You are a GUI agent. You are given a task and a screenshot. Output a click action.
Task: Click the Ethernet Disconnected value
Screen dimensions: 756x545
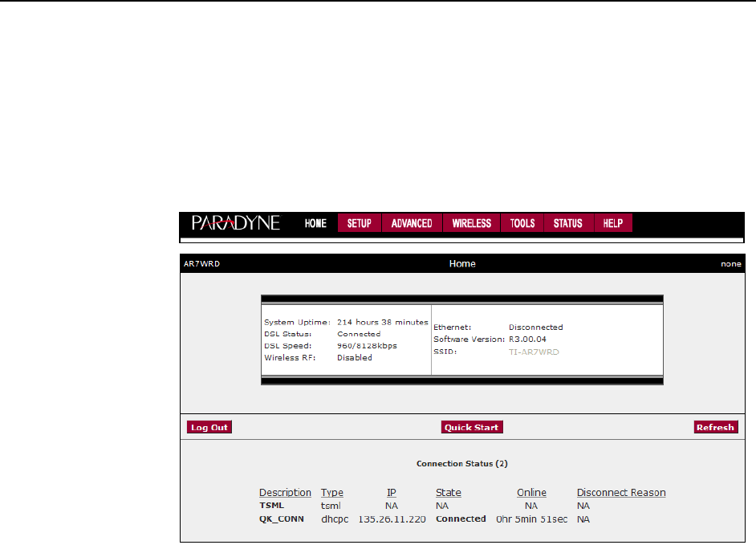coord(535,327)
